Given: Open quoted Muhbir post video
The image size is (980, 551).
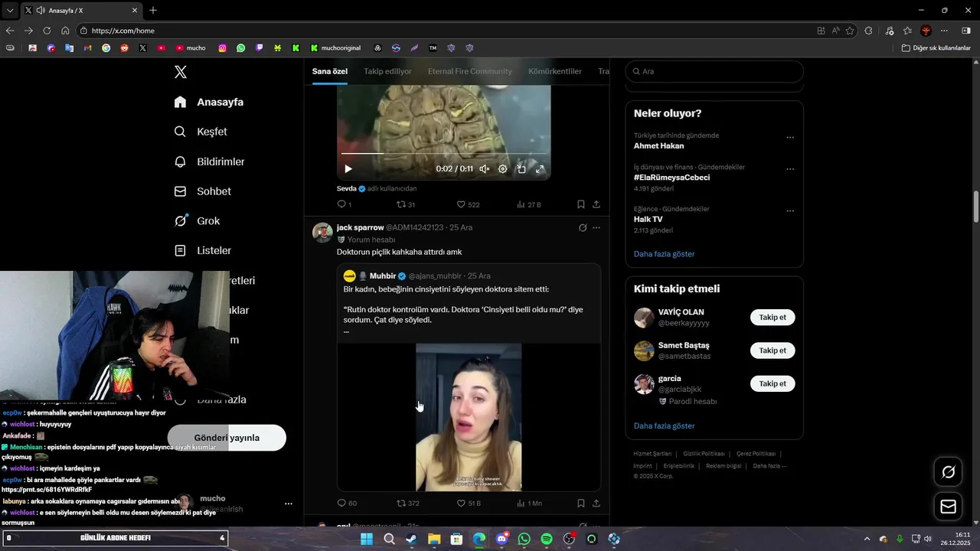Looking at the screenshot, I should (469, 417).
